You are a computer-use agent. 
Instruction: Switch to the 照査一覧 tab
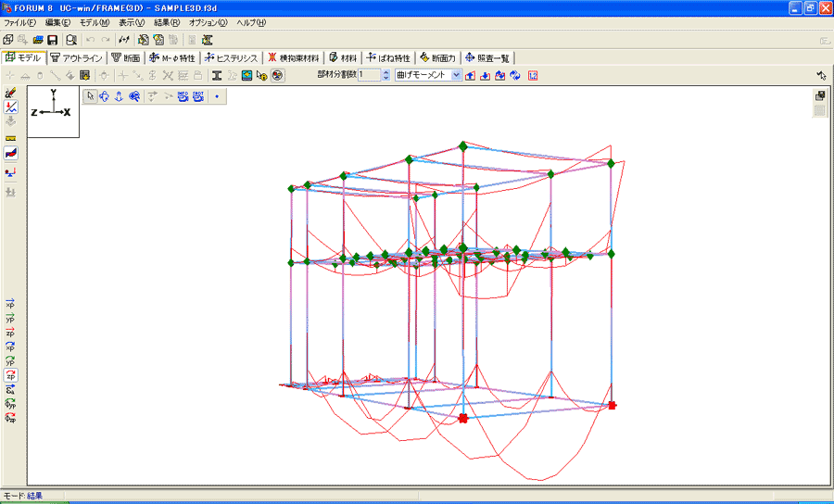pyautogui.click(x=487, y=58)
